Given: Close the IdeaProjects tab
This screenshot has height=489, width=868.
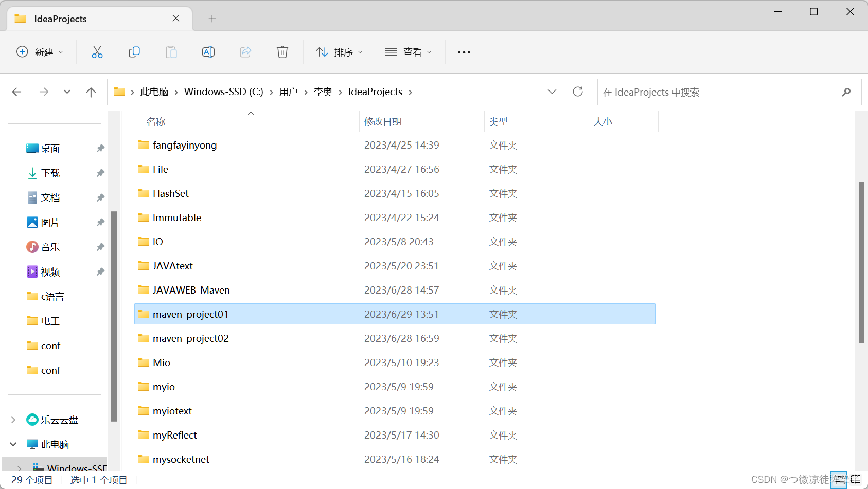Looking at the screenshot, I should coord(176,19).
